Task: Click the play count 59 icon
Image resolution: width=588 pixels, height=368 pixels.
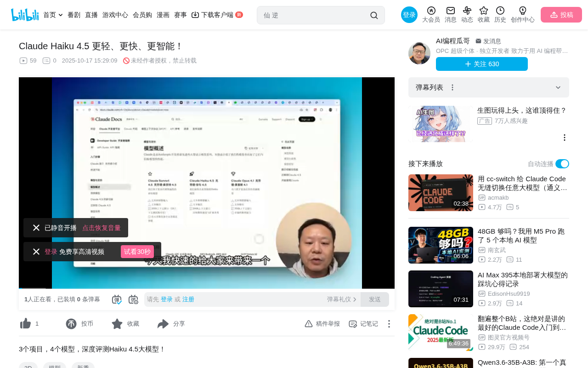Action: [x=23, y=61]
